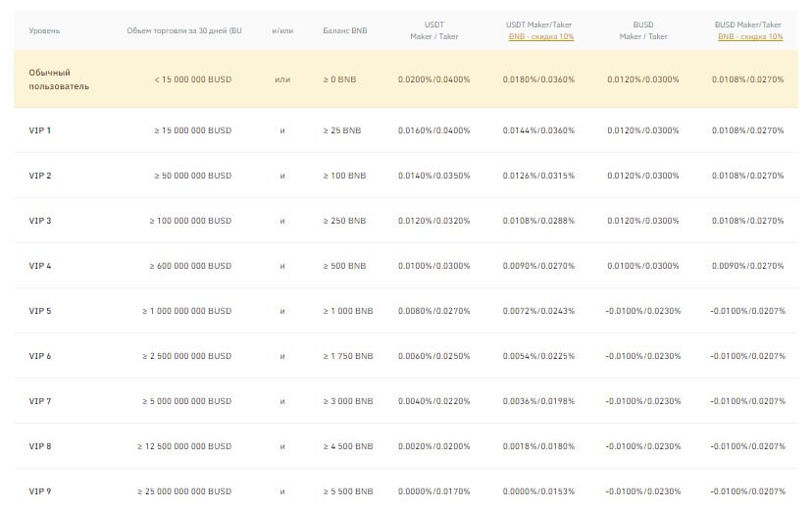The width and height of the screenshot is (812, 513).
Task: Click the VIP 3 level label
Action: click(40, 221)
